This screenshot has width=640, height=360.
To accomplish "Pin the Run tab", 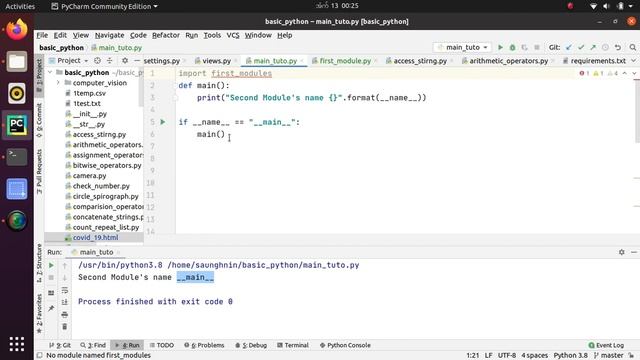I will 51,308.
